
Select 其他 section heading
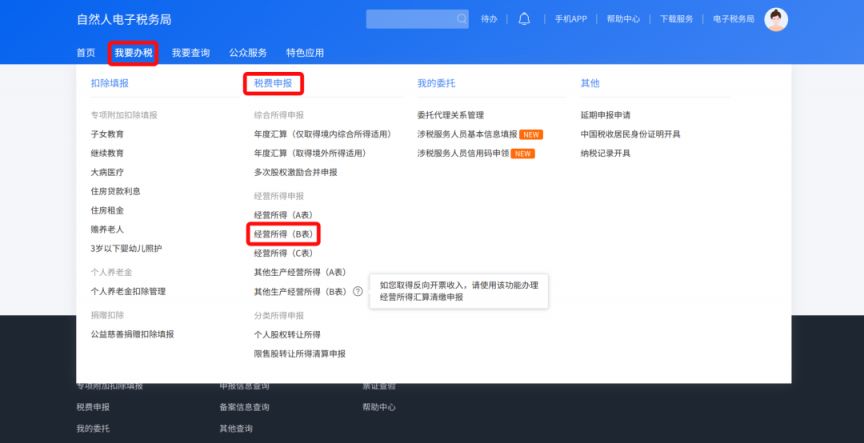pyautogui.click(x=590, y=83)
